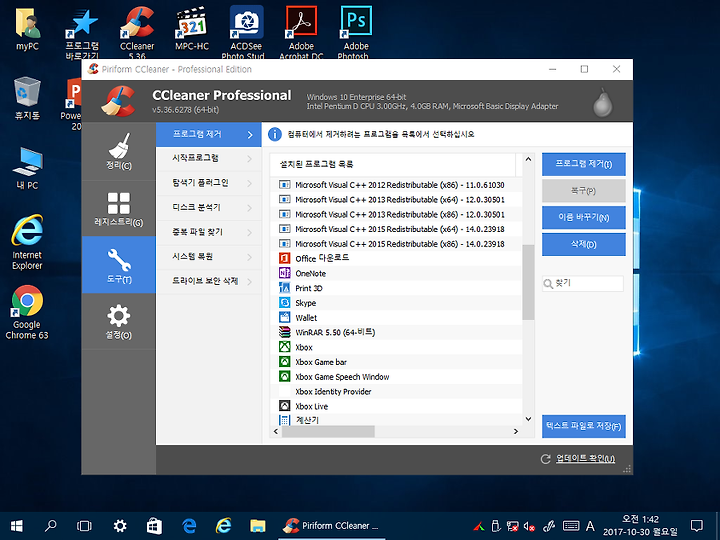Click the CCleaner logo in header
The image size is (720, 540).
[x=118, y=101]
